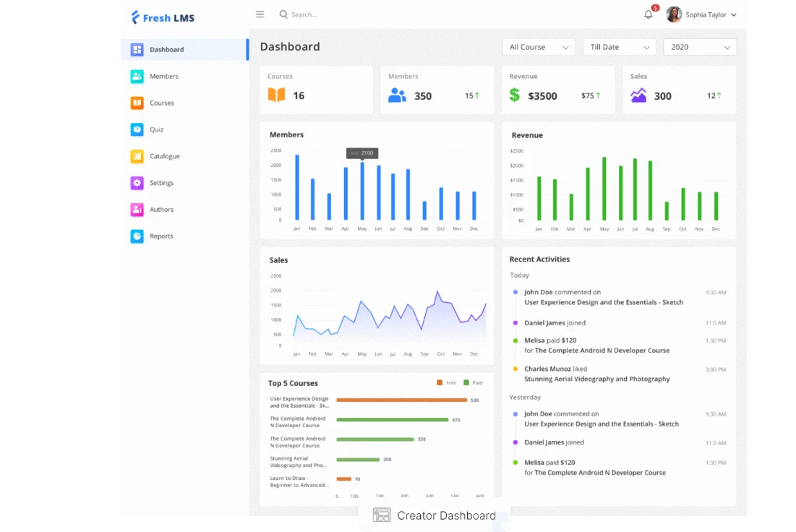Click the Authors sidebar icon
This screenshot has width=796, height=532.
click(x=136, y=209)
